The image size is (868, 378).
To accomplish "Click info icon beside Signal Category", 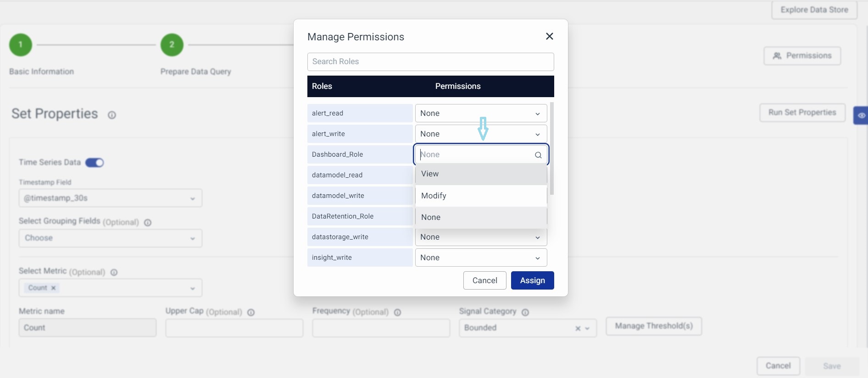I will (525, 312).
